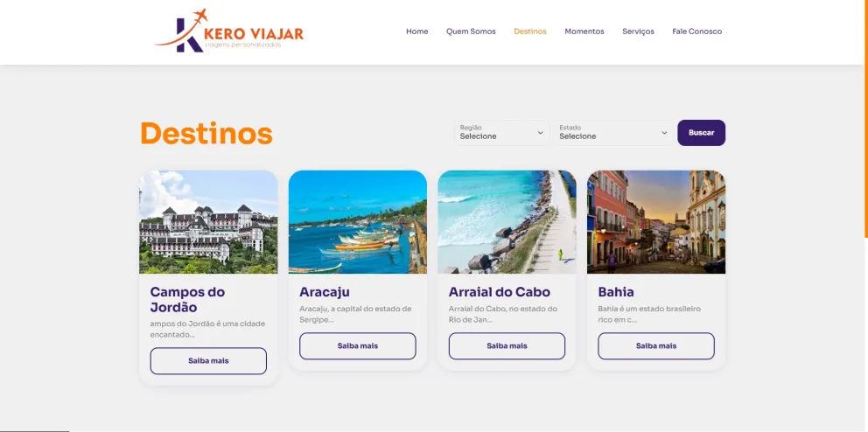Click the Campos do Jordão photo
Image resolution: width=868 pixels, height=432 pixels.
point(208,222)
